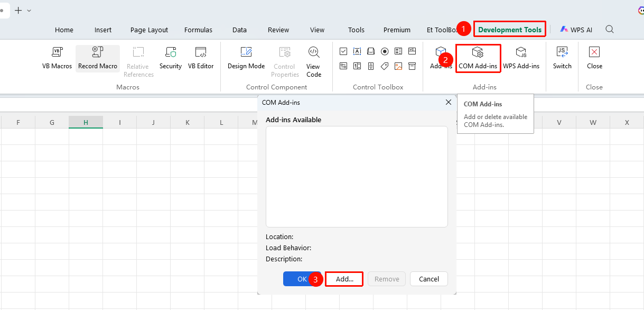Image resolution: width=644 pixels, height=310 pixels.
Task: Go to the Data tab
Action: click(239, 30)
